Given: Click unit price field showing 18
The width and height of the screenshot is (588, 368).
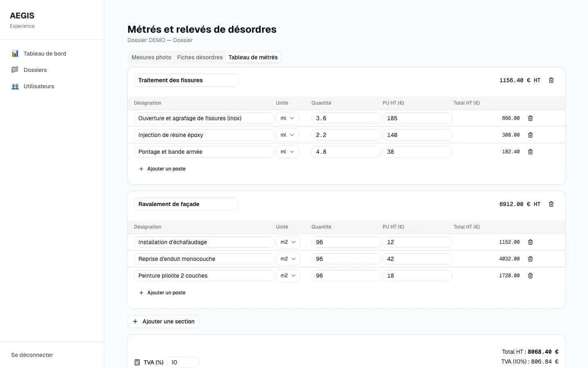Looking at the screenshot, I should coord(417,276).
